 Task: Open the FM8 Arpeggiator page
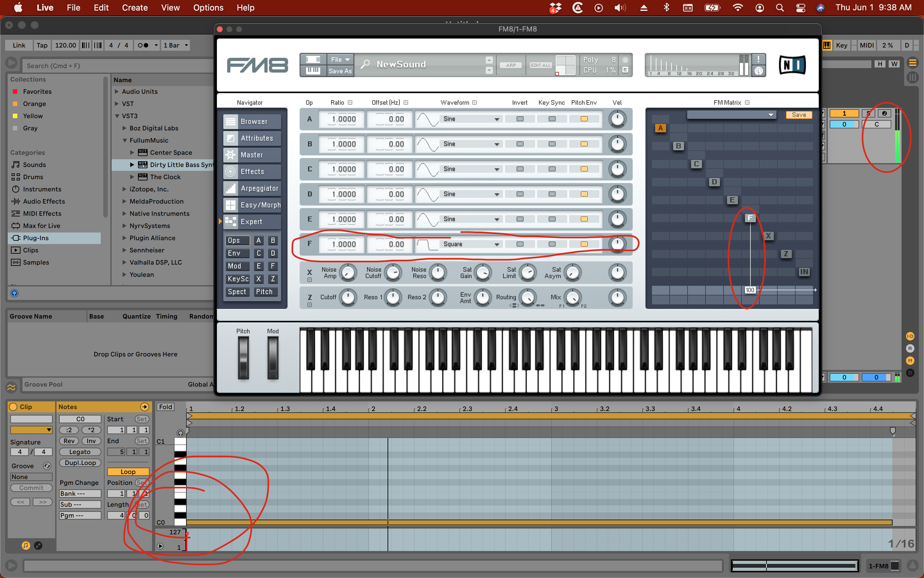click(x=252, y=188)
